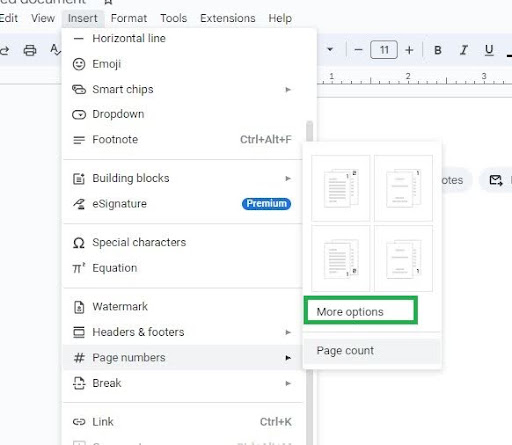Click the Break icon
The image size is (512, 445).
[x=79, y=383]
